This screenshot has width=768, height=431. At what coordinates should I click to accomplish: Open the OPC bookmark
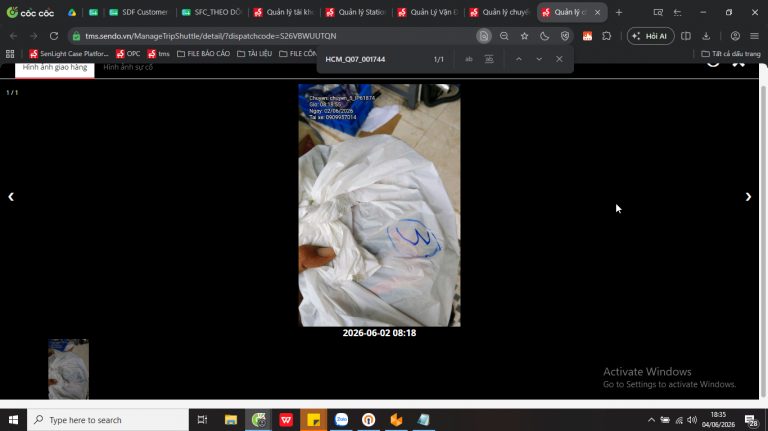(x=128, y=54)
